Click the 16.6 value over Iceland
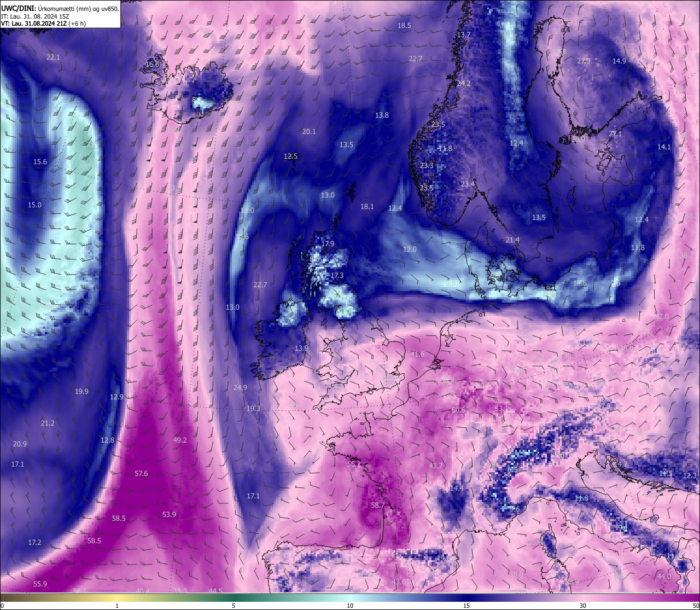The width and height of the screenshot is (700, 610). click(x=152, y=65)
